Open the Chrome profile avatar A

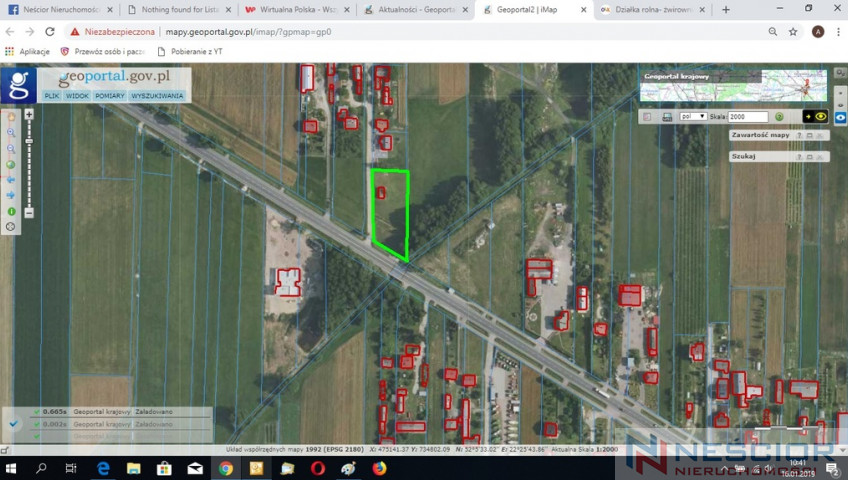point(818,32)
